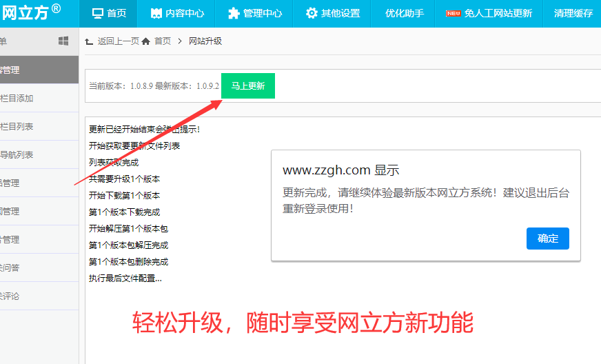The image size is (601, 364).
Task: Open the sidebar item below 导航列表
Action: 39,183
